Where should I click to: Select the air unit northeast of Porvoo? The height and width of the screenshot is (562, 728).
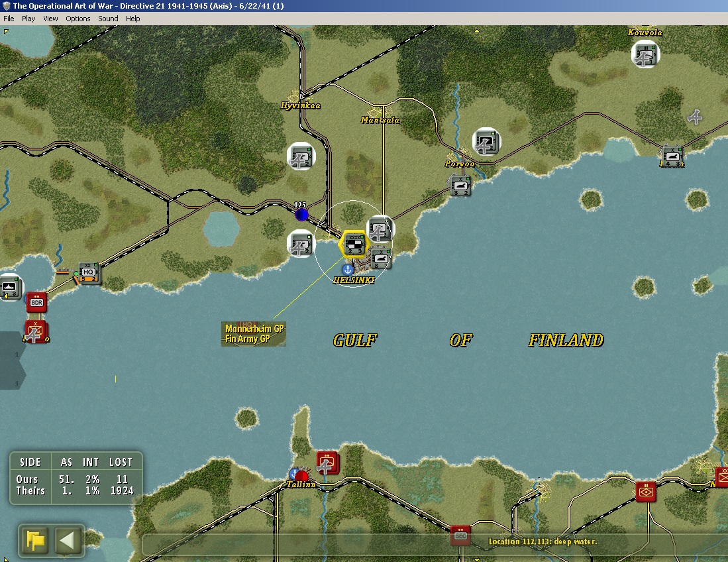(487, 142)
